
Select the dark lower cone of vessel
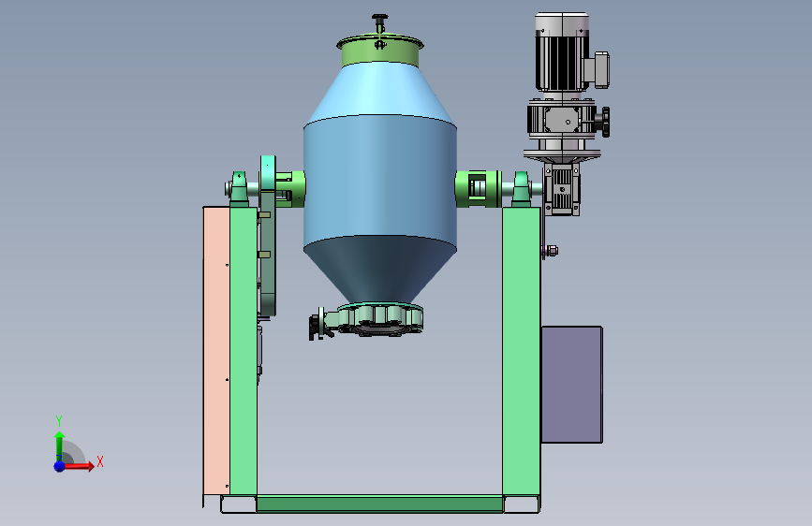click(379, 270)
